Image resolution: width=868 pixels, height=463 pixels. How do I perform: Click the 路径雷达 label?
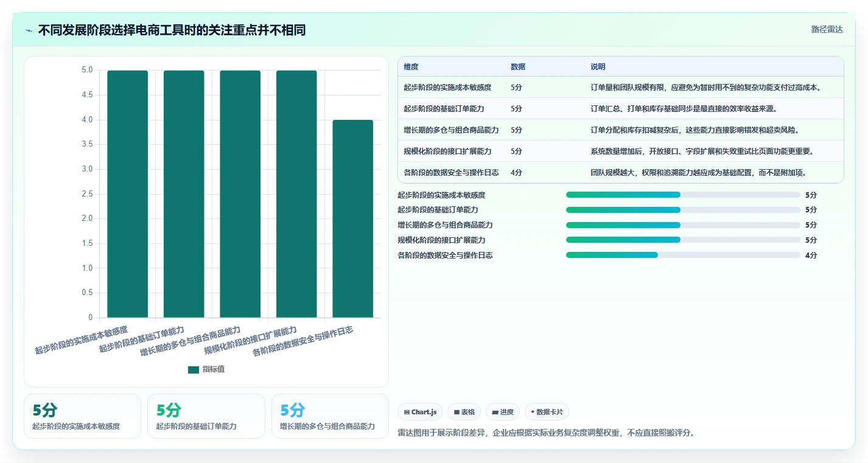[x=827, y=29]
